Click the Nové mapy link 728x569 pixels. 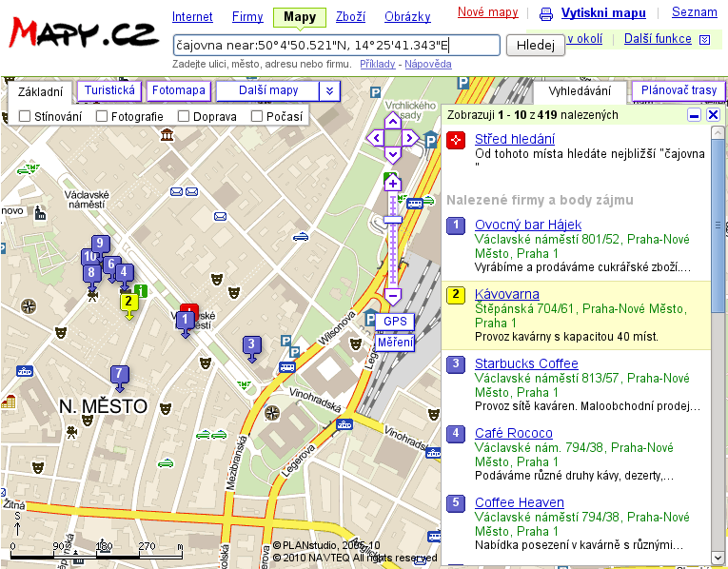pyautogui.click(x=488, y=12)
